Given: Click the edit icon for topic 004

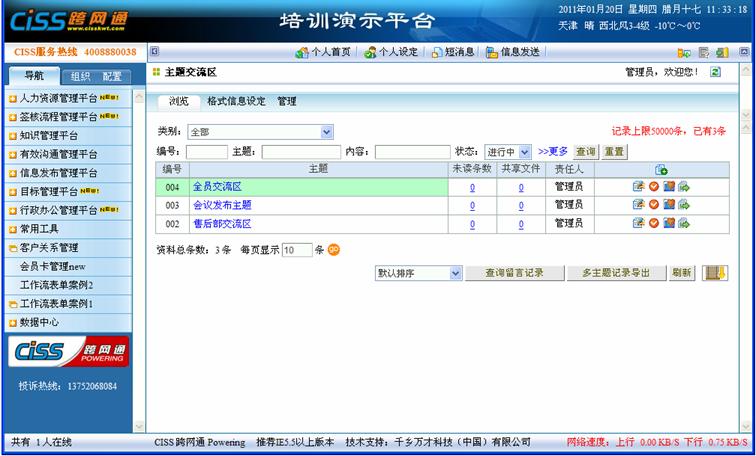Looking at the screenshot, I should coord(638,187).
